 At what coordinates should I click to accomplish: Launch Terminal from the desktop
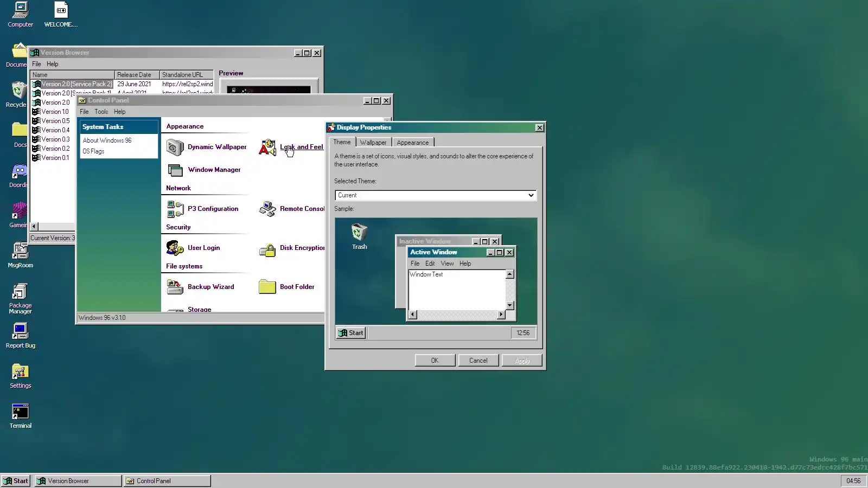tap(21, 416)
